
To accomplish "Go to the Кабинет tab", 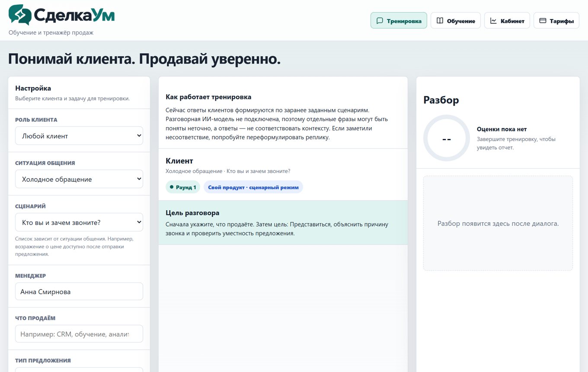I will (x=507, y=21).
